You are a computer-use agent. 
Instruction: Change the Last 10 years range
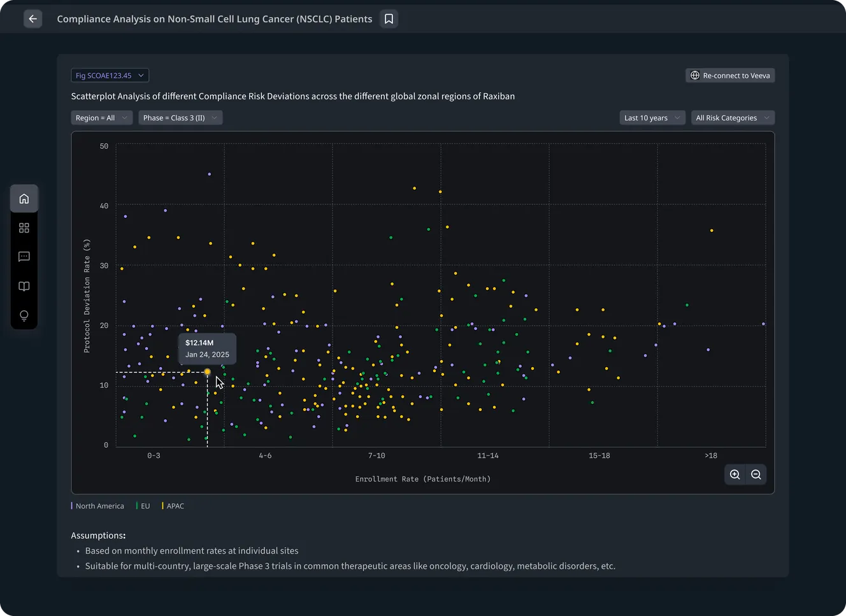[x=652, y=118]
